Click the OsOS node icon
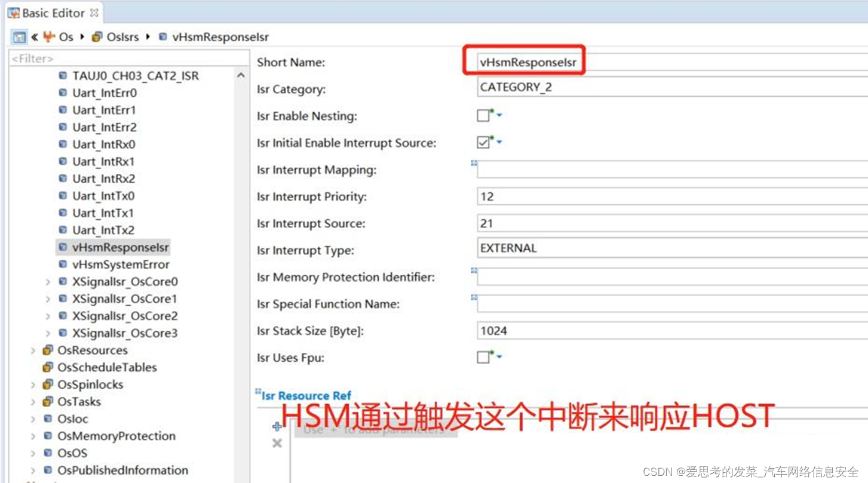 pyautogui.click(x=48, y=453)
